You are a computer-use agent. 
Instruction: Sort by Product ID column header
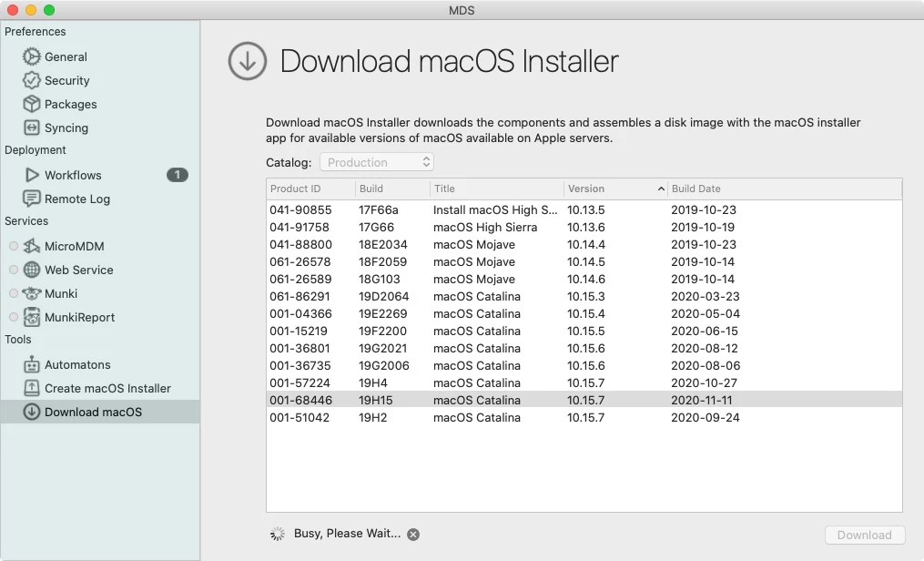(310, 189)
